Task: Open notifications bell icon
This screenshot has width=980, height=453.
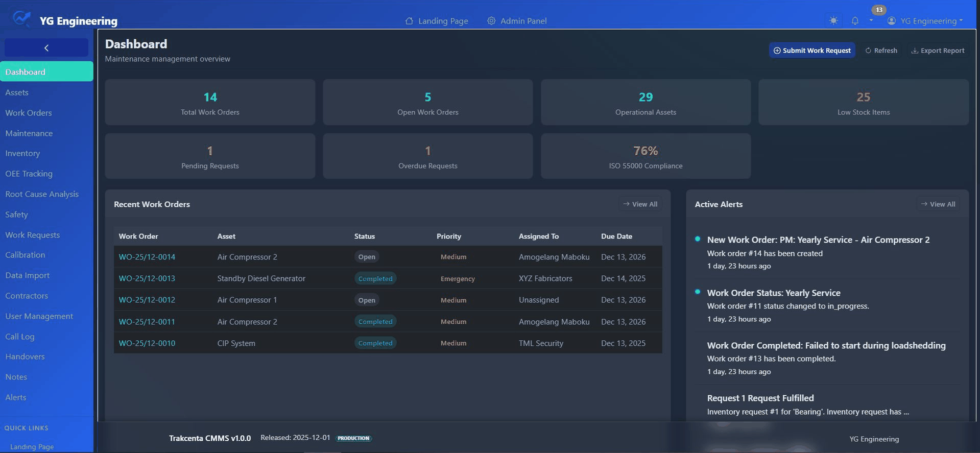Action: click(855, 20)
